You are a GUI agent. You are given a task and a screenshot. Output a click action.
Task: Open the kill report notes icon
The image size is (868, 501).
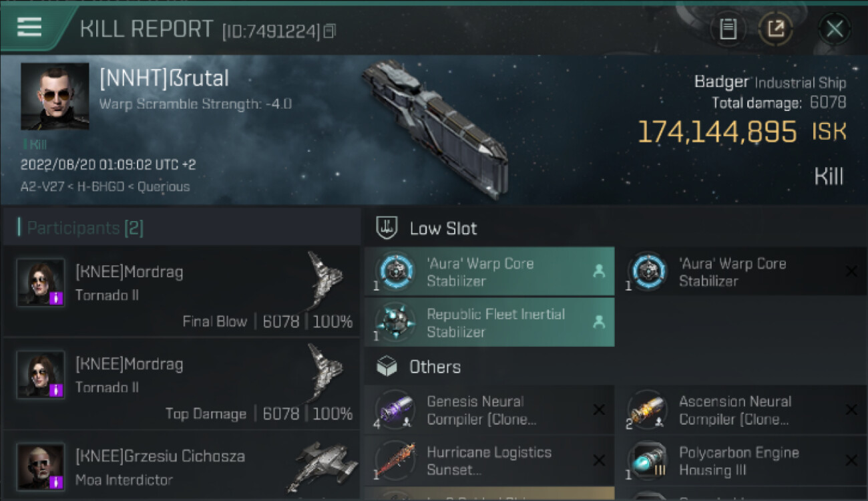point(728,29)
